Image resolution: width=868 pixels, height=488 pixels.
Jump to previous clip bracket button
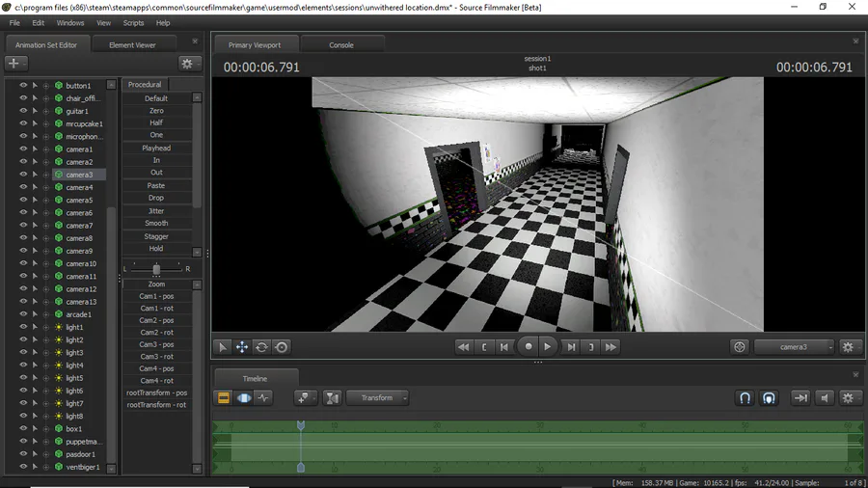pos(484,347)
